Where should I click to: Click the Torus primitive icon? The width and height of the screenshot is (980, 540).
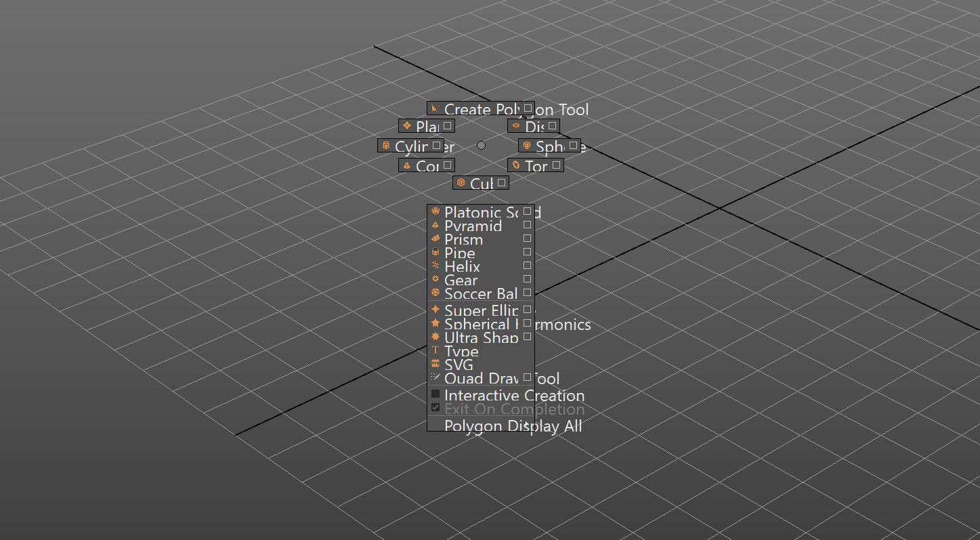(517, 165)
